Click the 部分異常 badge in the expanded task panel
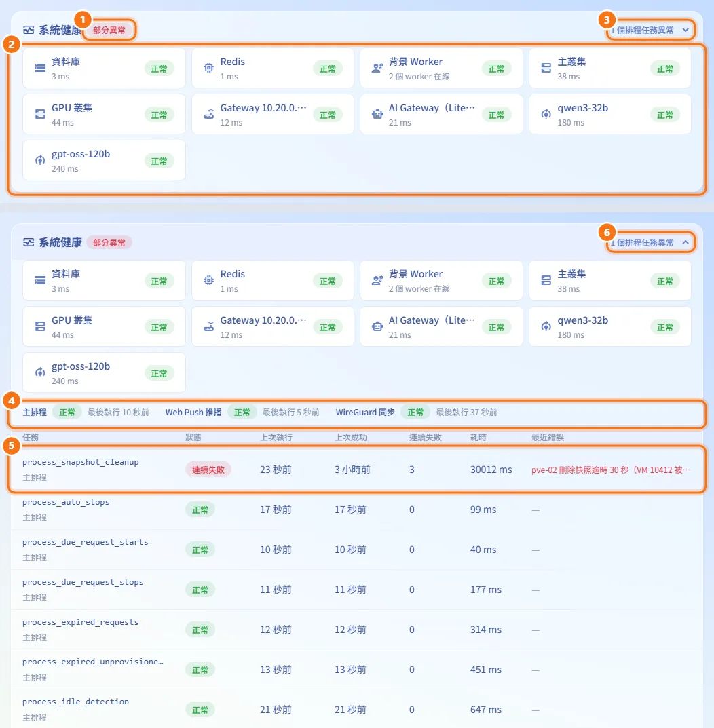 tap(109, 242)
